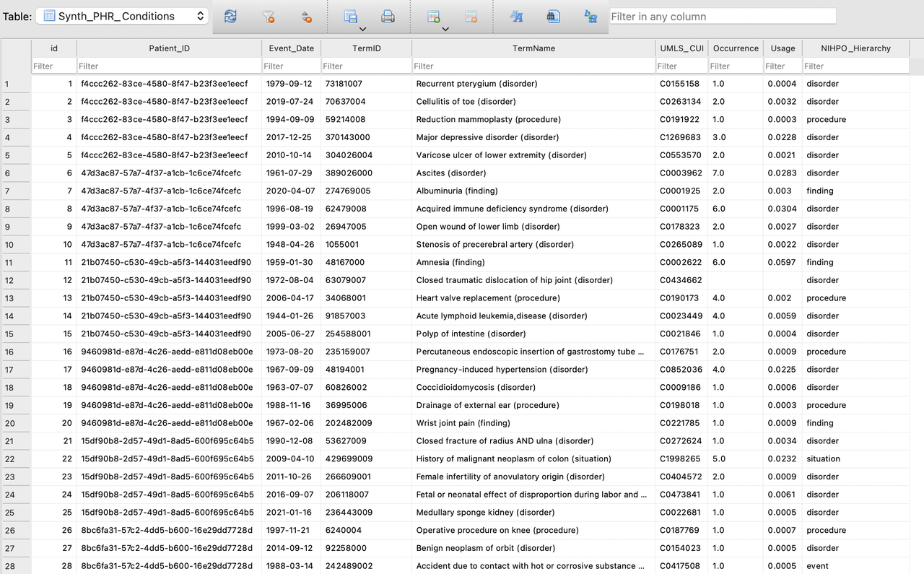
Task: Toggle the text formatting toolbar icon
Action: 516,17
